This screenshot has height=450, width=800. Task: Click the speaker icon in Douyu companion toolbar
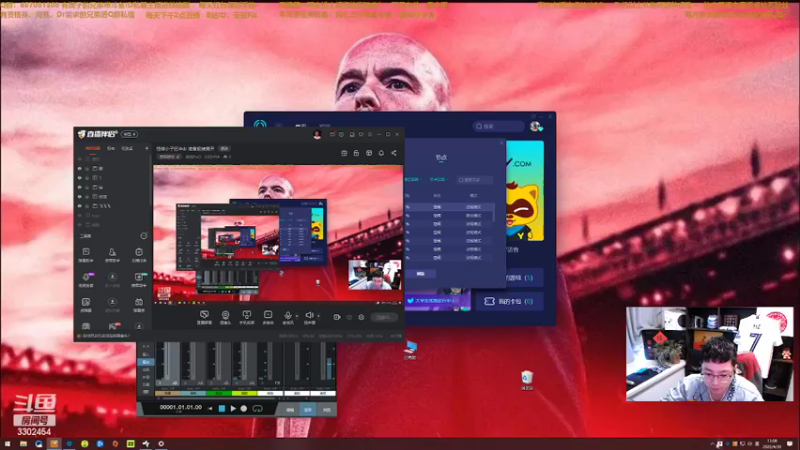[309, 317]
